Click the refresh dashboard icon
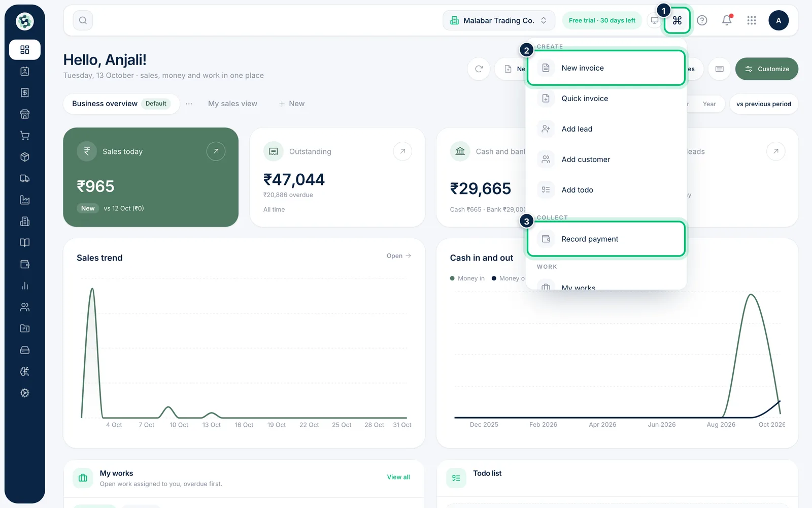Image resolution: width=812 pixels, height=508 pixels. [x=479, y=69]
